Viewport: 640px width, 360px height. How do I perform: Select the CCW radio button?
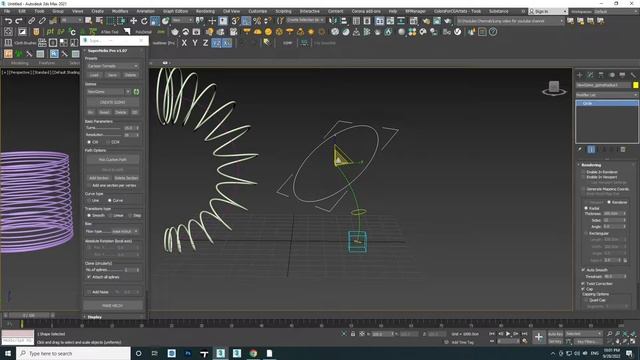tap(108, 142)
